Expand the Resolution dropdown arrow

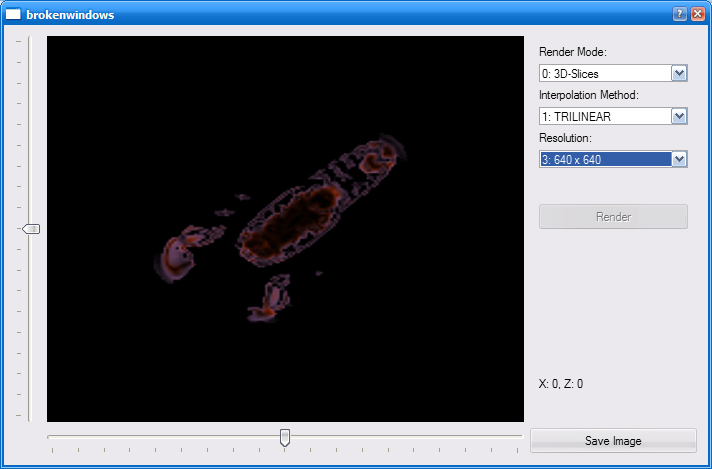679,159
